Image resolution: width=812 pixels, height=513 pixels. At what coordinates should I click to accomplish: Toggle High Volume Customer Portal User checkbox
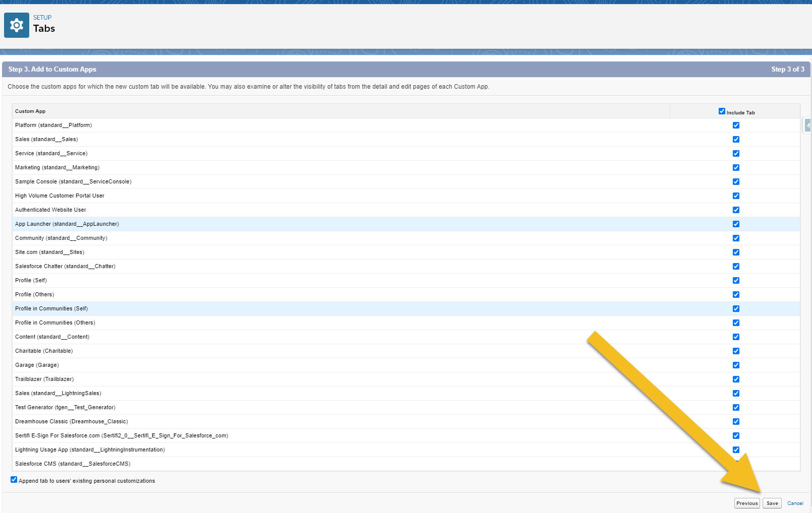tap(736, 196)
